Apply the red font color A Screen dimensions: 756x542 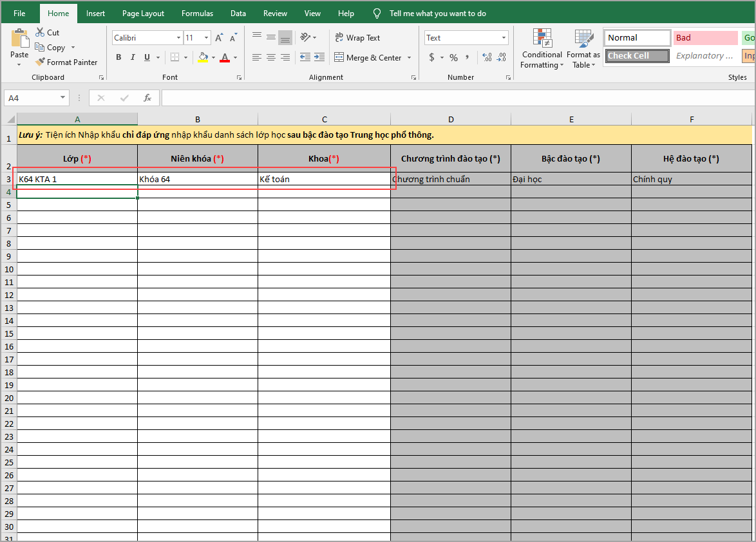point(225,57)
